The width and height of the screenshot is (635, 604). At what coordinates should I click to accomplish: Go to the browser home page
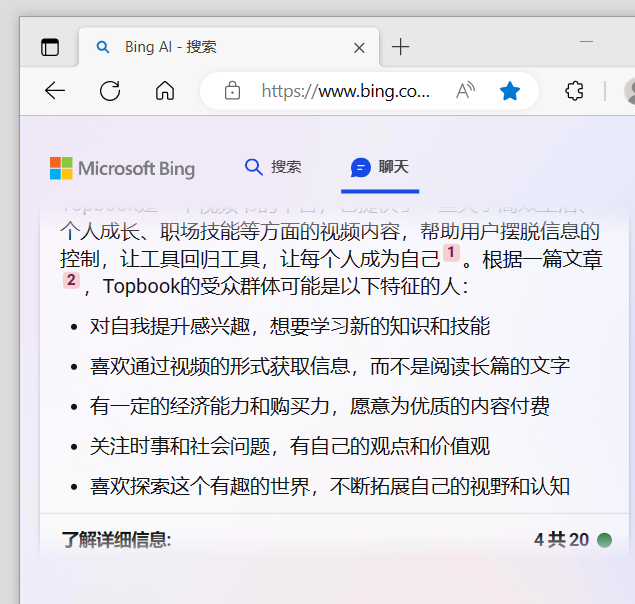165,91
